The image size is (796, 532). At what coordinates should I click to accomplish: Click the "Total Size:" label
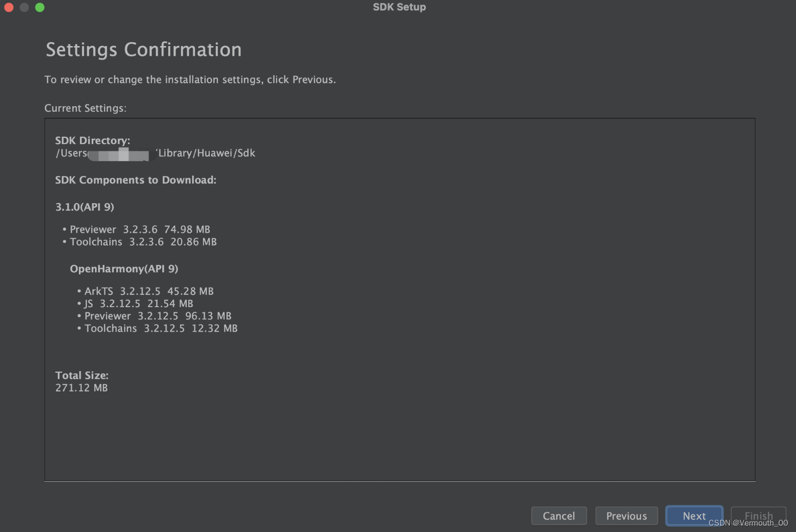pyautogui.click(x=82, y=375)
